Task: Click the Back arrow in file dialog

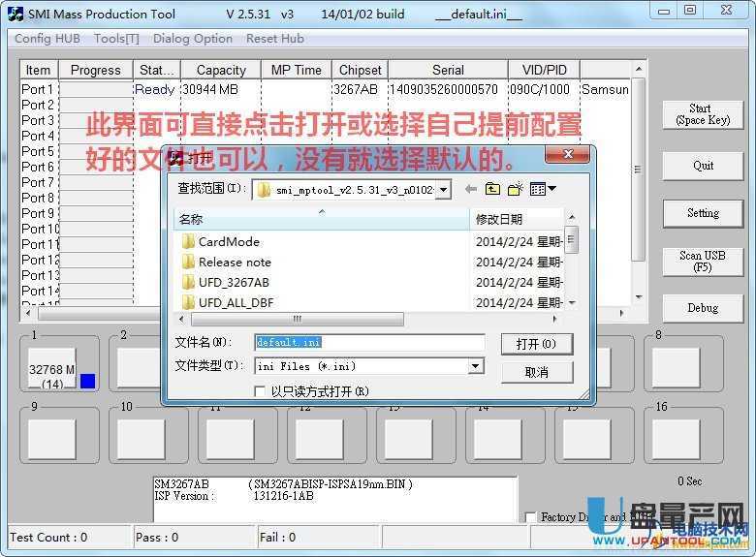Action: point(471,189)
